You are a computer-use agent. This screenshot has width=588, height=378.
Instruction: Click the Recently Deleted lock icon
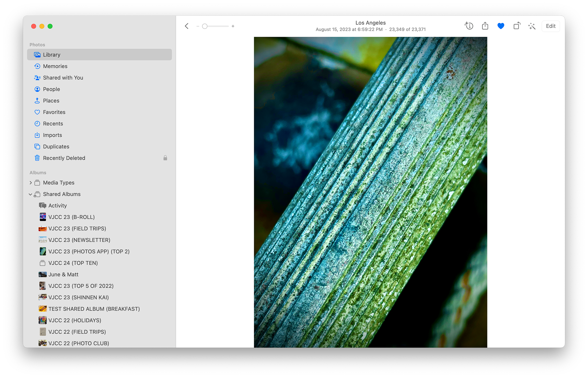(x=165, y=158)
